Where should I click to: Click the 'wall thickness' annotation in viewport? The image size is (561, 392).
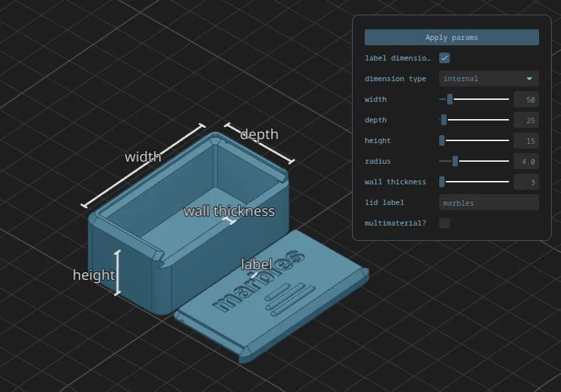pyautogui.click(x=229, y=211)
